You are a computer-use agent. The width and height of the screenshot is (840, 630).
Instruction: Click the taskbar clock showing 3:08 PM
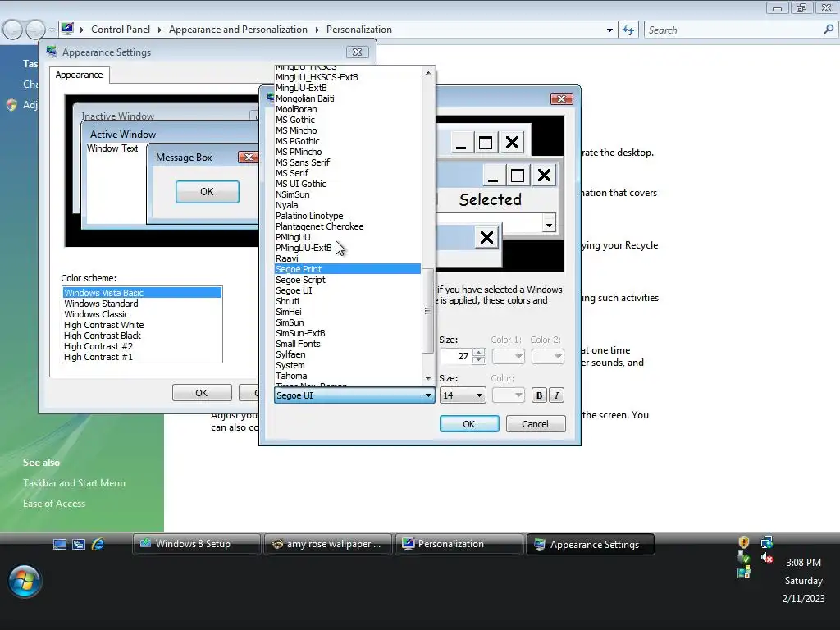point(803,563)
